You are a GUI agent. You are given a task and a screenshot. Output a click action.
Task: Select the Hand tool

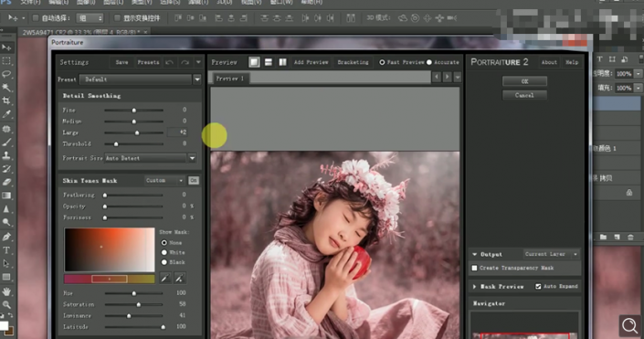6,291
